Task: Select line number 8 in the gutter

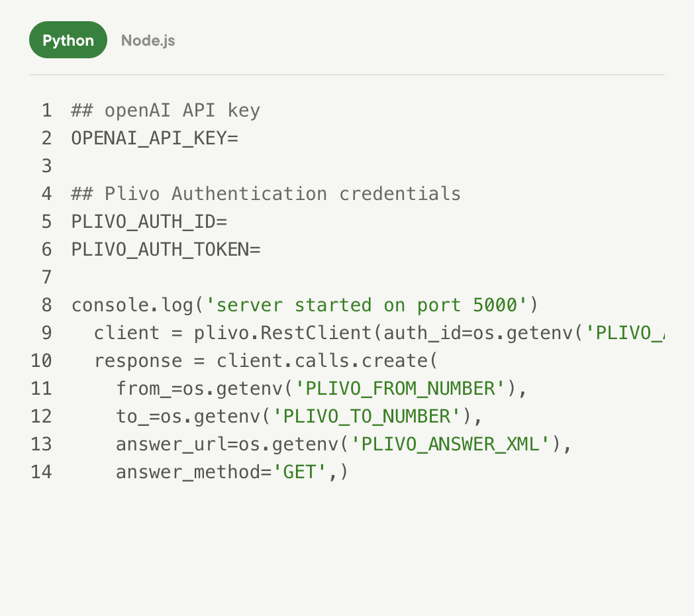Action: [x=46, y=305]
